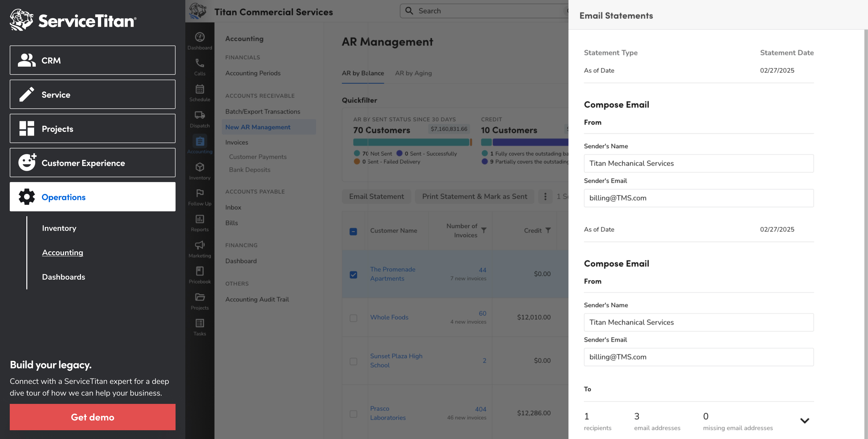Open Accounting Periods in side menu
Viewport: 868px width, 439px height.
[x=253, y=73]
